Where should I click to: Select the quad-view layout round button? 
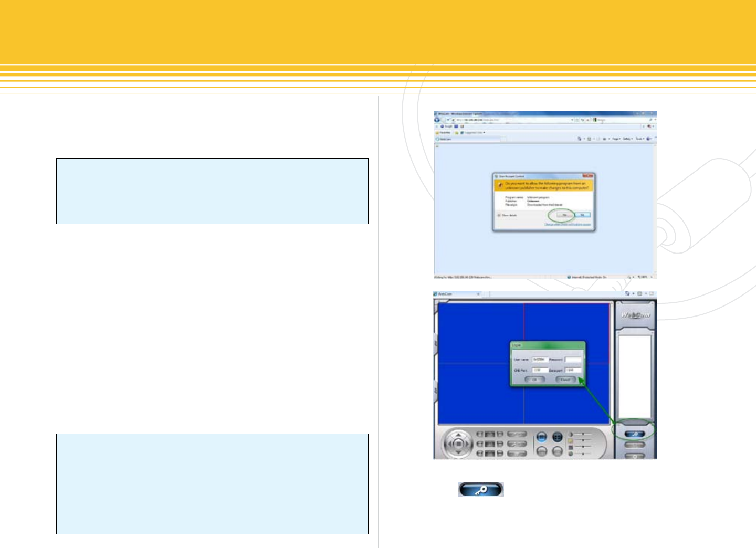coord(558,437)
